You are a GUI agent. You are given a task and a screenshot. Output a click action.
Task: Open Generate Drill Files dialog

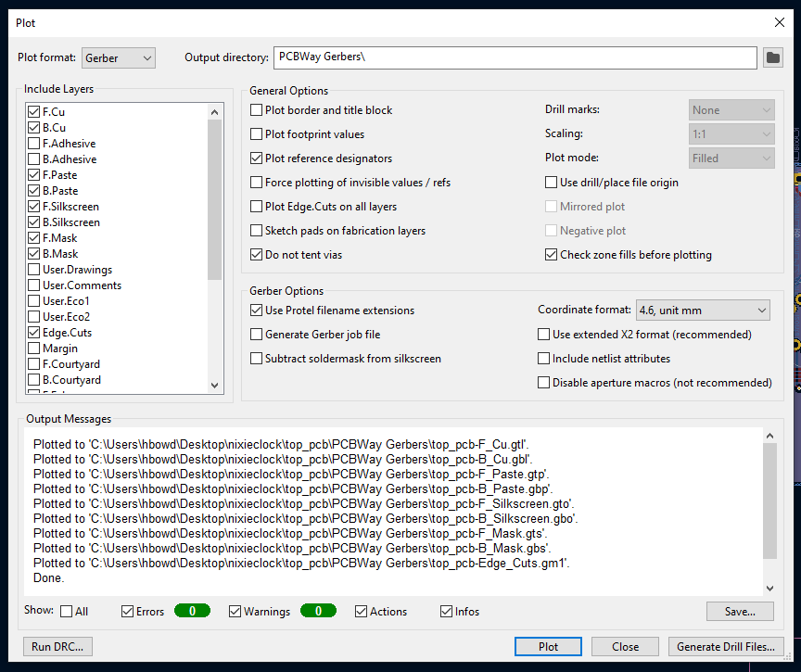[x=726, y=647]
